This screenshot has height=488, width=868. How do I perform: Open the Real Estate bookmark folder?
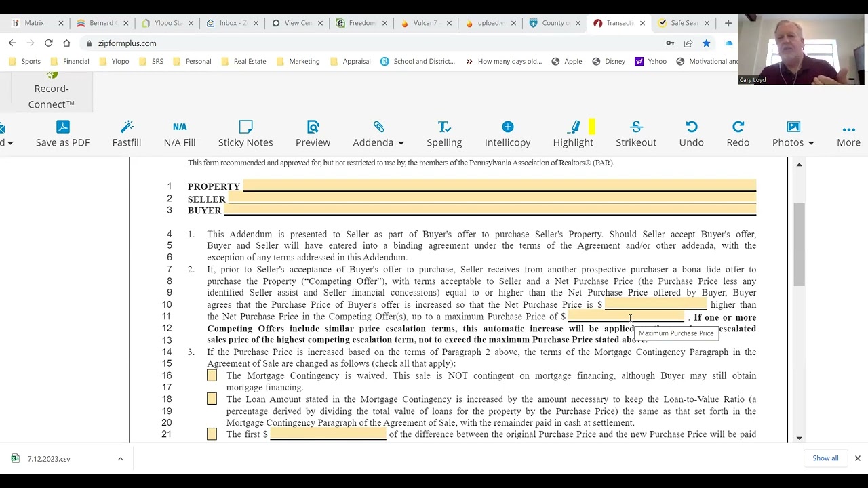point(243,61)
